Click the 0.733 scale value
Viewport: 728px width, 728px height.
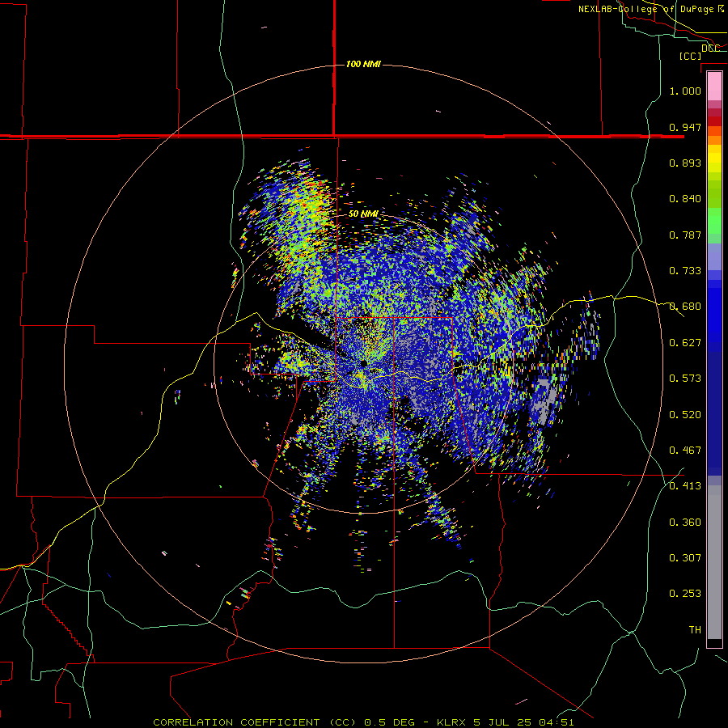pyautogui.click(x=685, y=271)
